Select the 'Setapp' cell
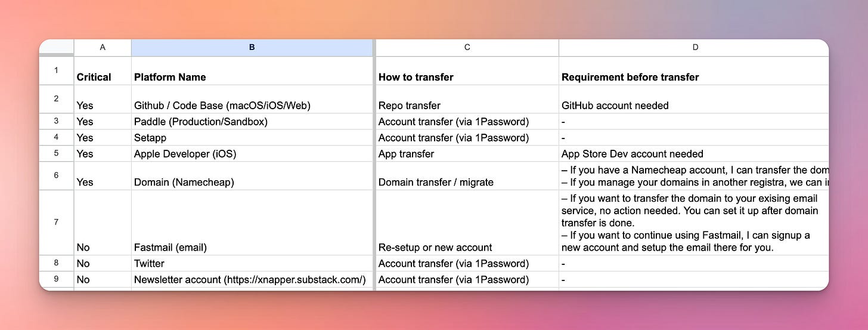This screenshot has height=330, width=868. [252, 137]
